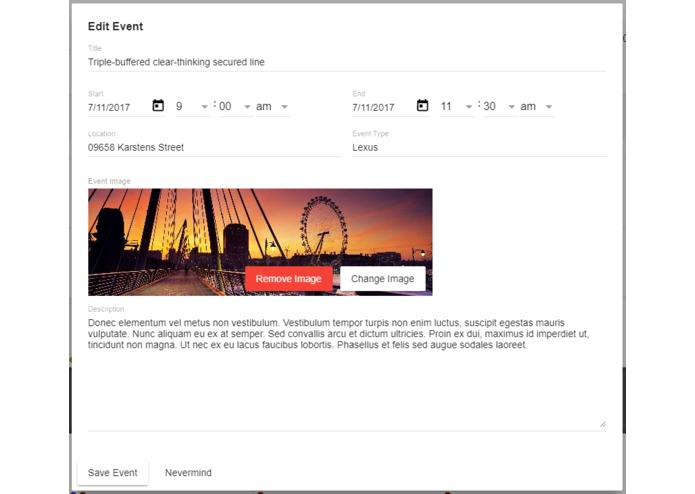Expand the End hour dropdown showing 11

[x=457, y=106]
